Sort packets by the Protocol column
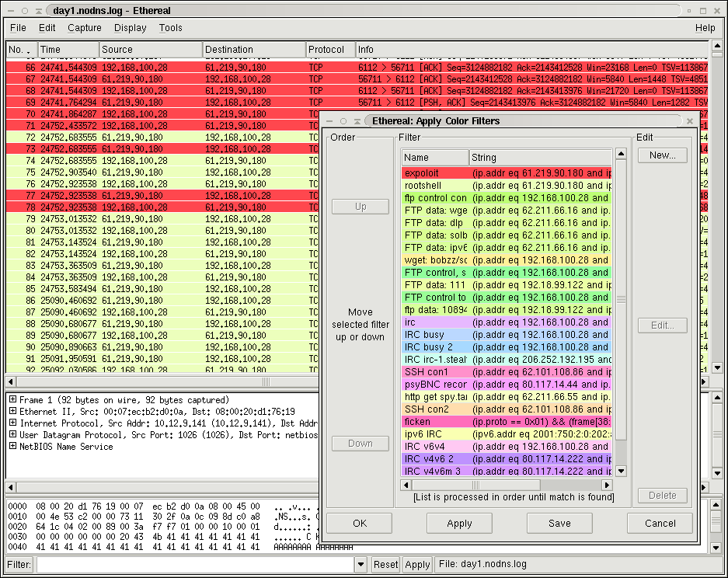Viewport: 728px width, 578px height. (330, 50)
